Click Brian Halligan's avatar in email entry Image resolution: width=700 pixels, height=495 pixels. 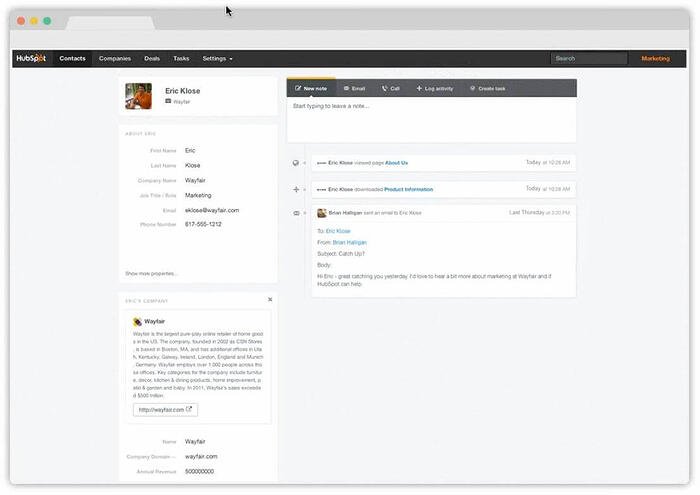click(321, 213)
